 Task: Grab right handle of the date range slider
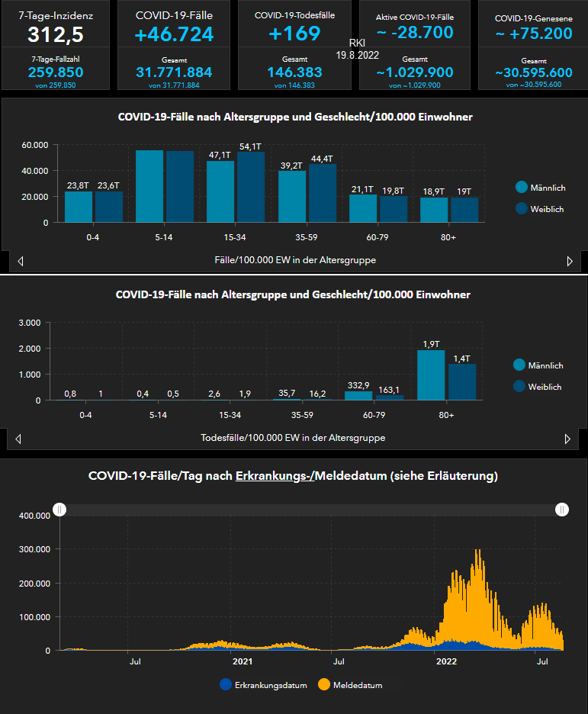coord(562,510)
